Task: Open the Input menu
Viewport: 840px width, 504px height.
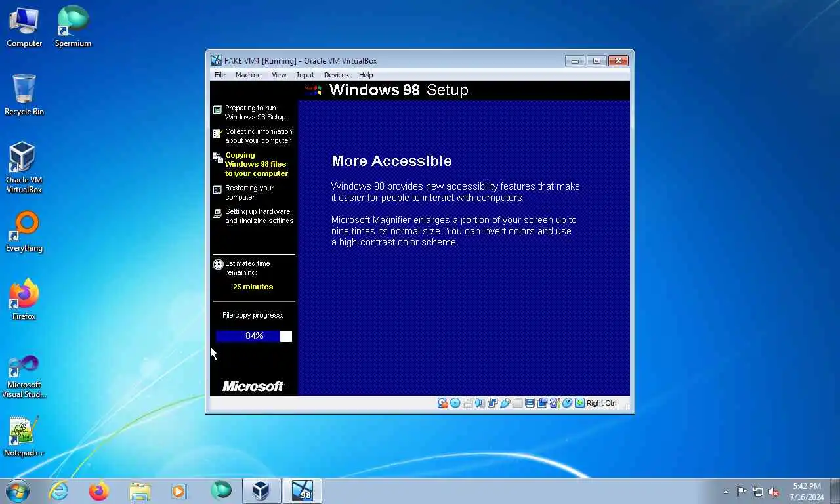Action: [x=305, y=75]
